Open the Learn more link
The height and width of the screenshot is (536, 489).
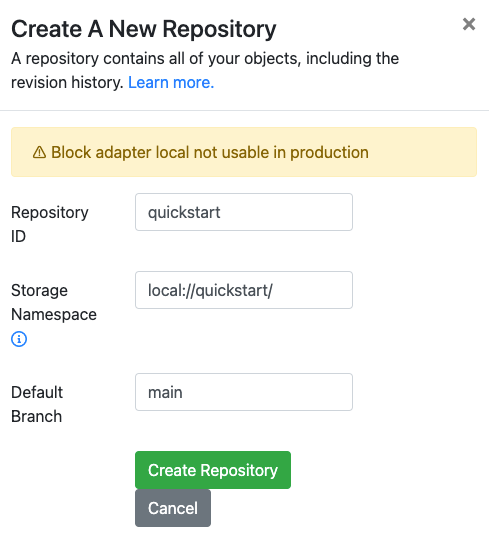(x=171, y=82)
